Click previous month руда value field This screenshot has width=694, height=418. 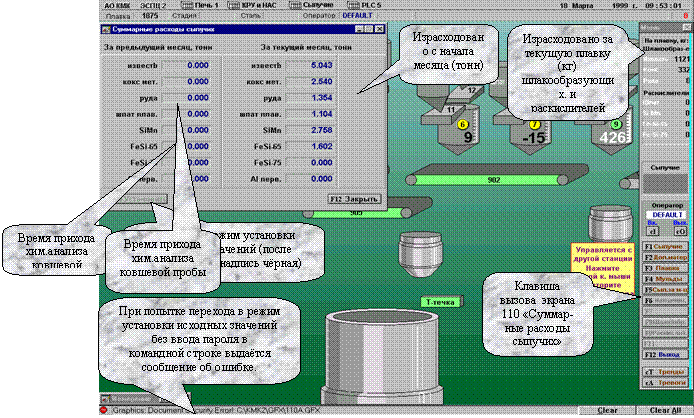[186, 98]
